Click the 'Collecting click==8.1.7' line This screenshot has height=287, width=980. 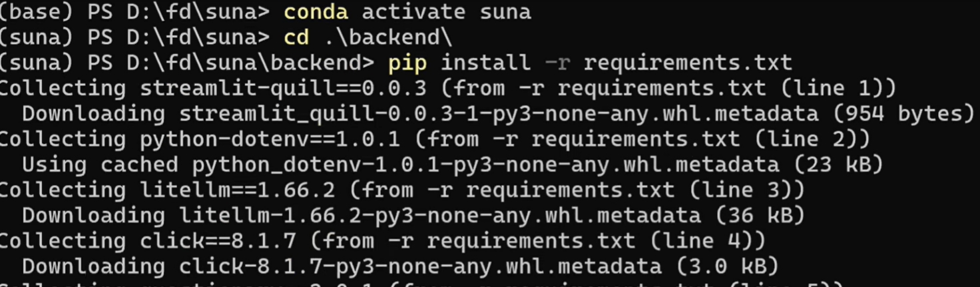[x=382, y=241]
